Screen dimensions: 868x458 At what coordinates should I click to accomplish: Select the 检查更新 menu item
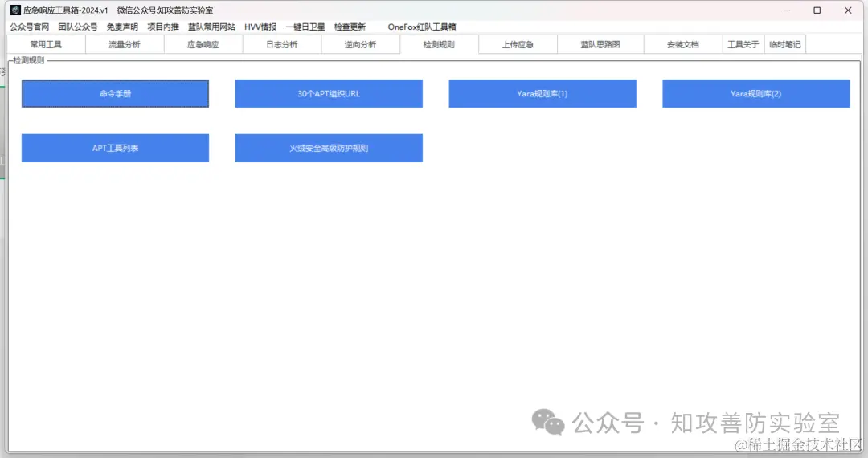[350, 27]
